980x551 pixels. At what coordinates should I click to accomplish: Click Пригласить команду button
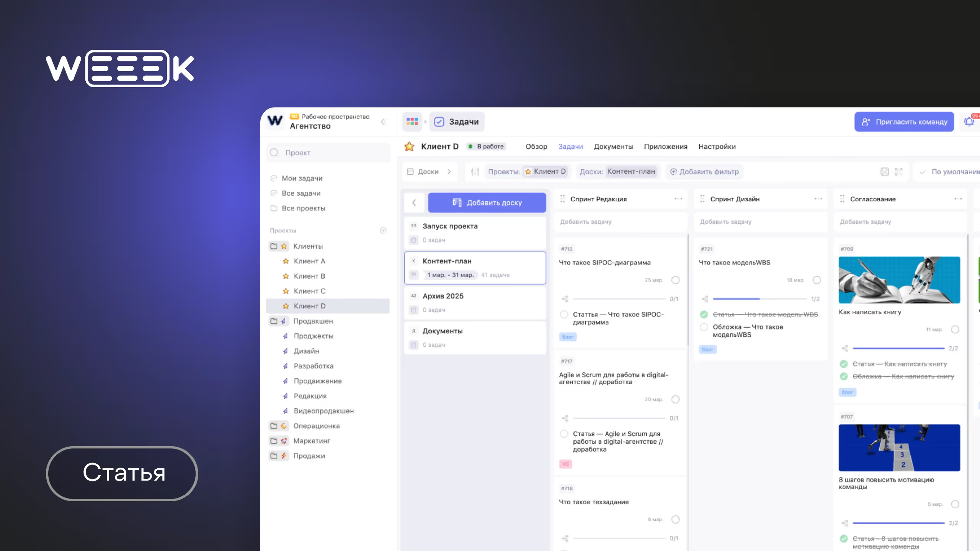coord(904,122)
